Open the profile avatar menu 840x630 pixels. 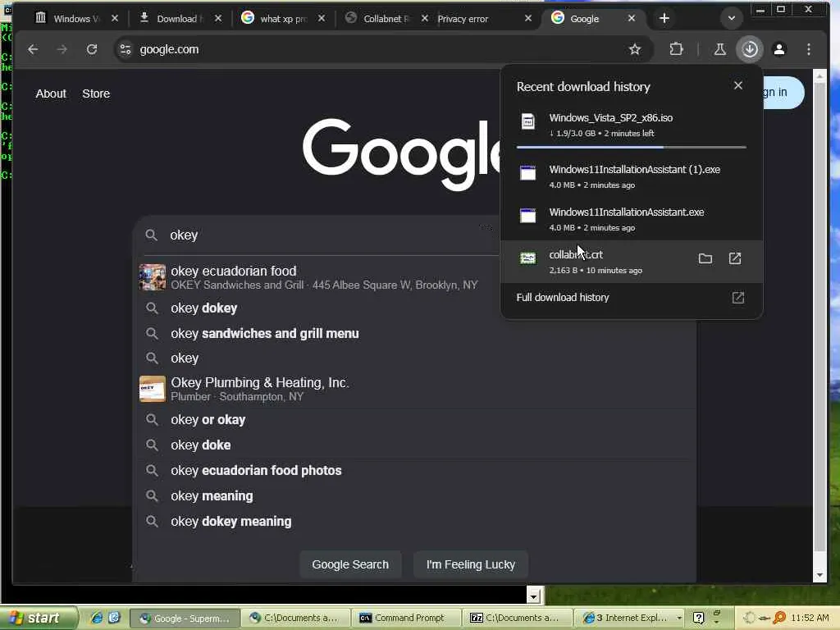[x=779, y=49]
